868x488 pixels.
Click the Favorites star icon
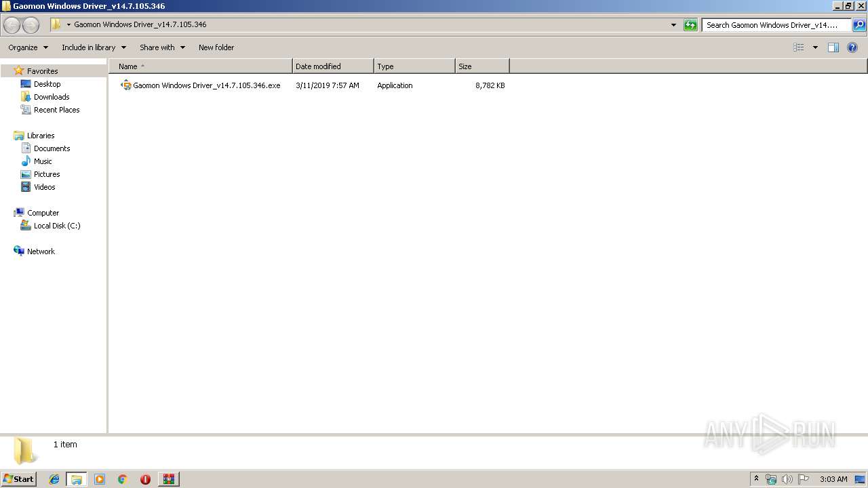tap(18, 70)
